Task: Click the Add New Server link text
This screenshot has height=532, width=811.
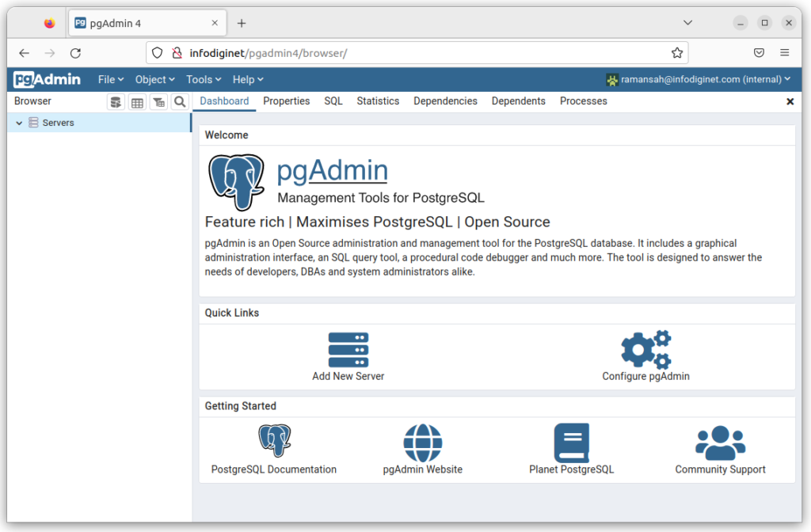Action: click(348, 376)
